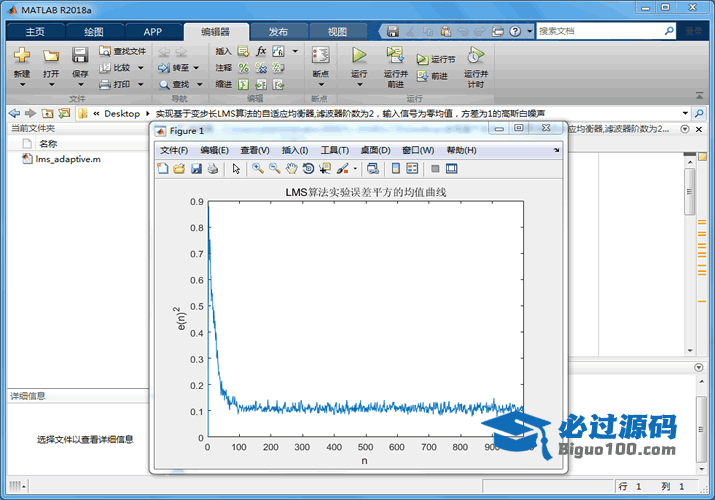
Task: Click Find Files (查找文件) button
Action: point(123,51)
